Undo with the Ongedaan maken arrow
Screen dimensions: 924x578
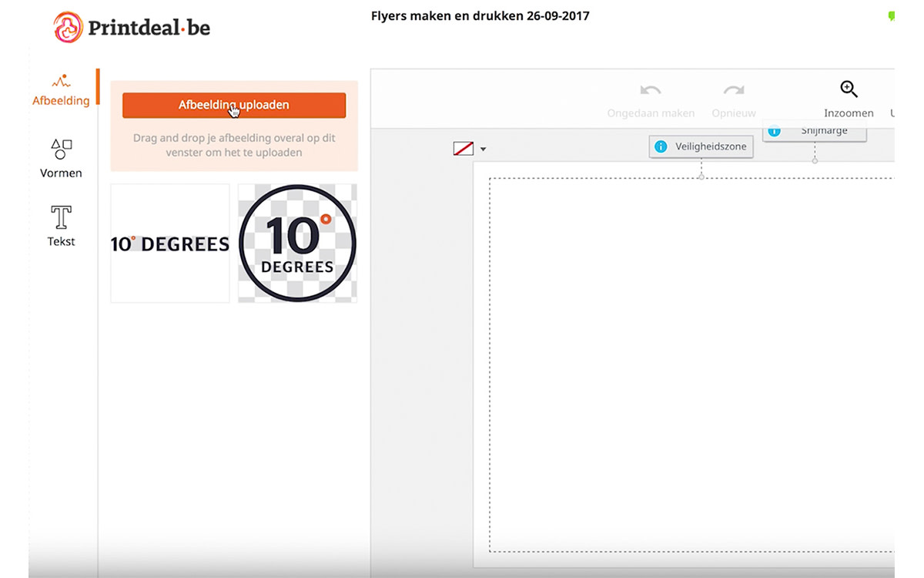pos(651,90)
